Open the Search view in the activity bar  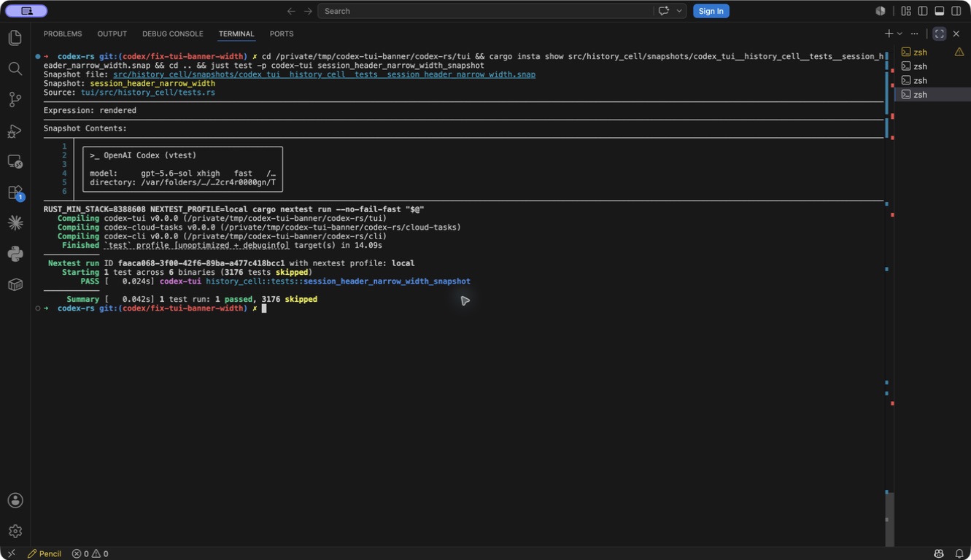click(15, 69)
